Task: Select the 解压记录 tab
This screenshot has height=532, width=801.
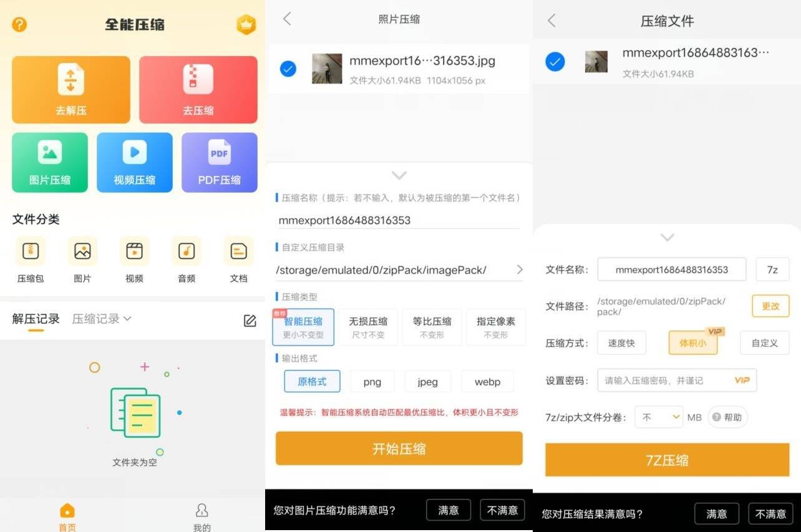Action: (36, 319)
